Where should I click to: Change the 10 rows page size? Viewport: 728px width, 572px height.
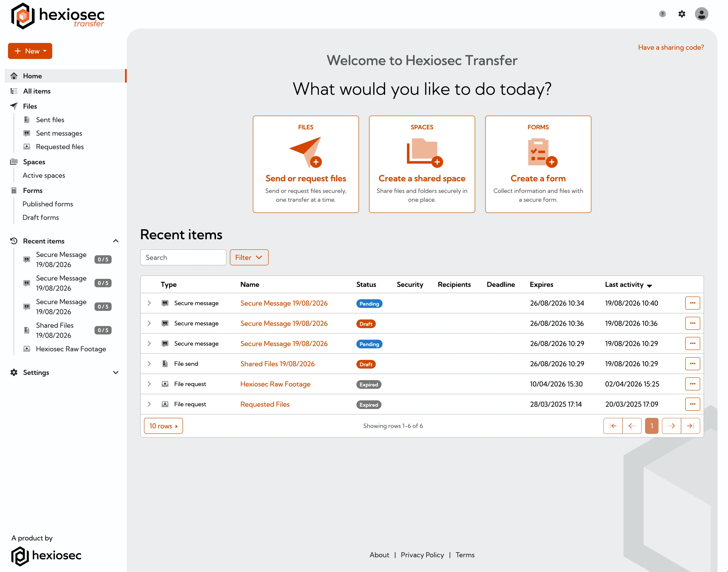coord(163,426)
